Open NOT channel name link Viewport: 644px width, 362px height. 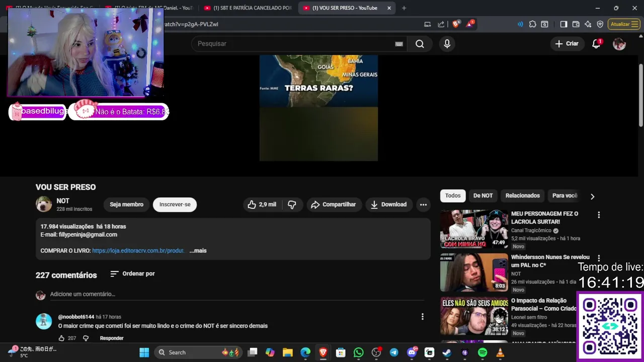click(x=63, y=201)
